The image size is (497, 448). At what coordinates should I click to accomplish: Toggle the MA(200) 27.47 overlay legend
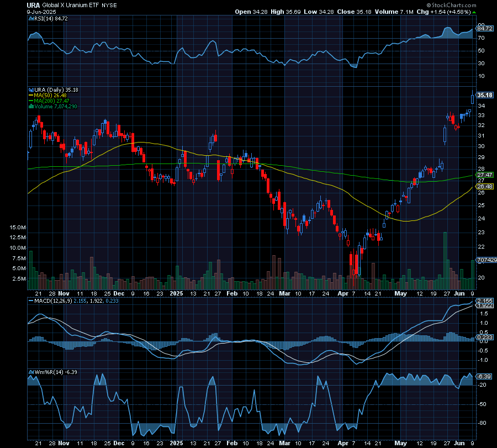click(x=51, y=101)
